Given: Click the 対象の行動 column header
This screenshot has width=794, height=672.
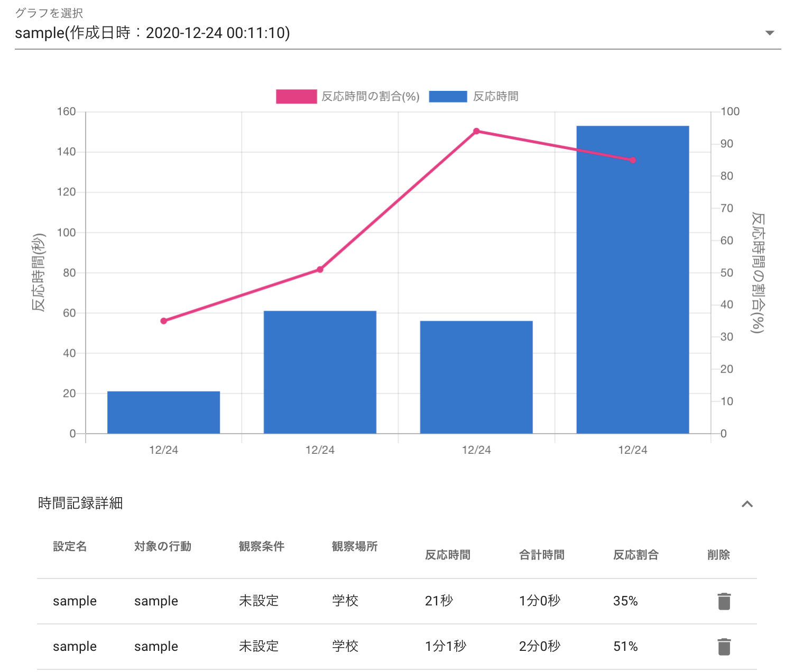Looking at the screenshot, I should 163,546.
